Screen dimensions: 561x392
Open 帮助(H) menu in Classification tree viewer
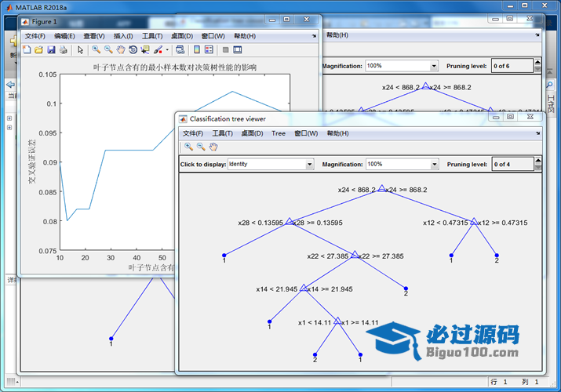337,133
